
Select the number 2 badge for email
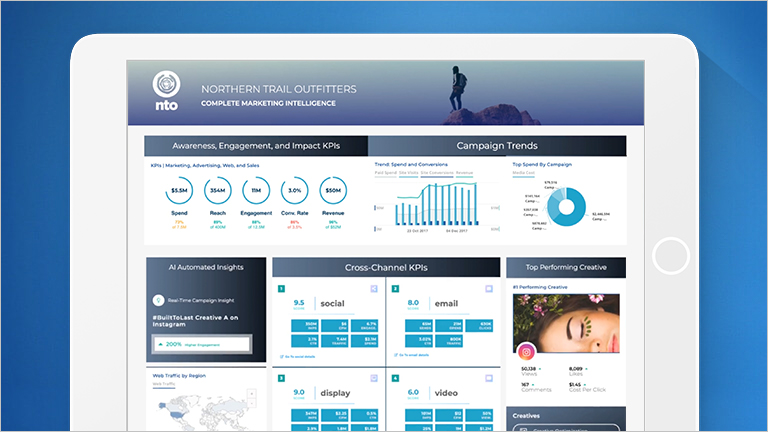[395, 289]
